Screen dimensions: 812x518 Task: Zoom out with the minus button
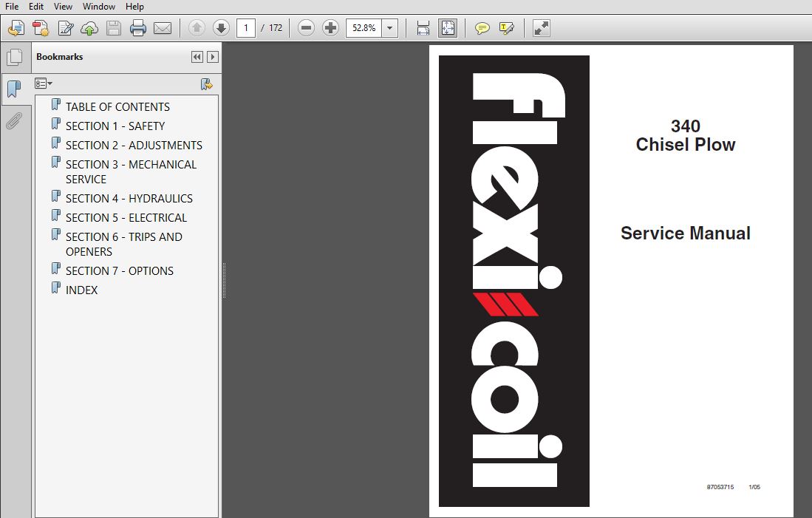[306, 28]
